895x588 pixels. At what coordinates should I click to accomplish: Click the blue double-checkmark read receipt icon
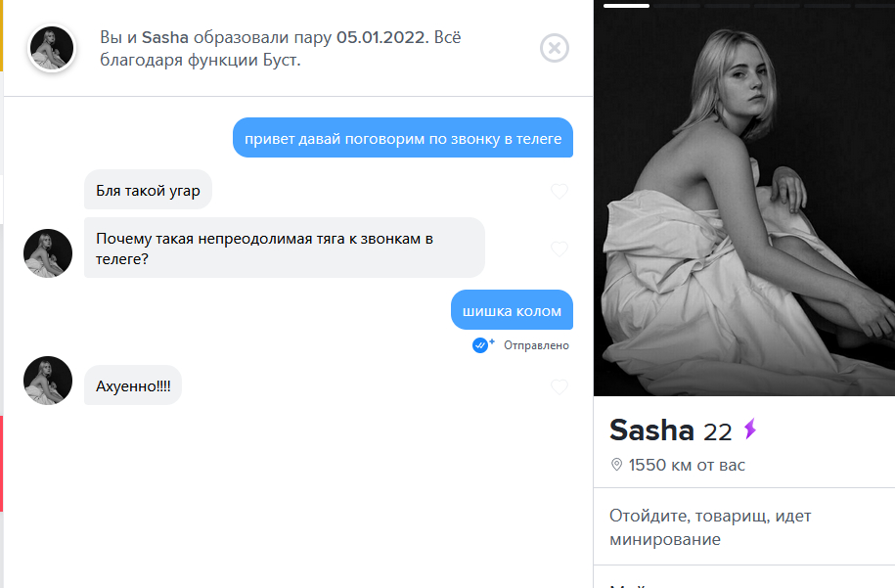[x=482, y=344]
